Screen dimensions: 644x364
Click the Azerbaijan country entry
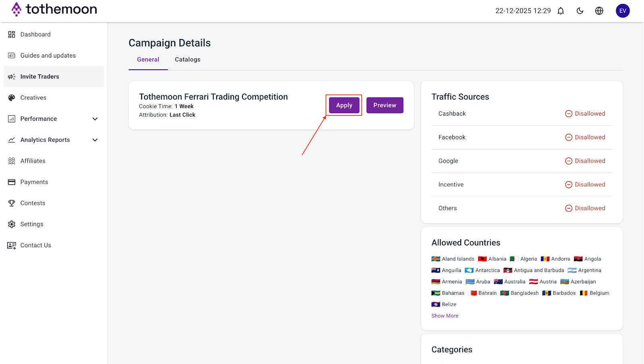click(578, 282)
